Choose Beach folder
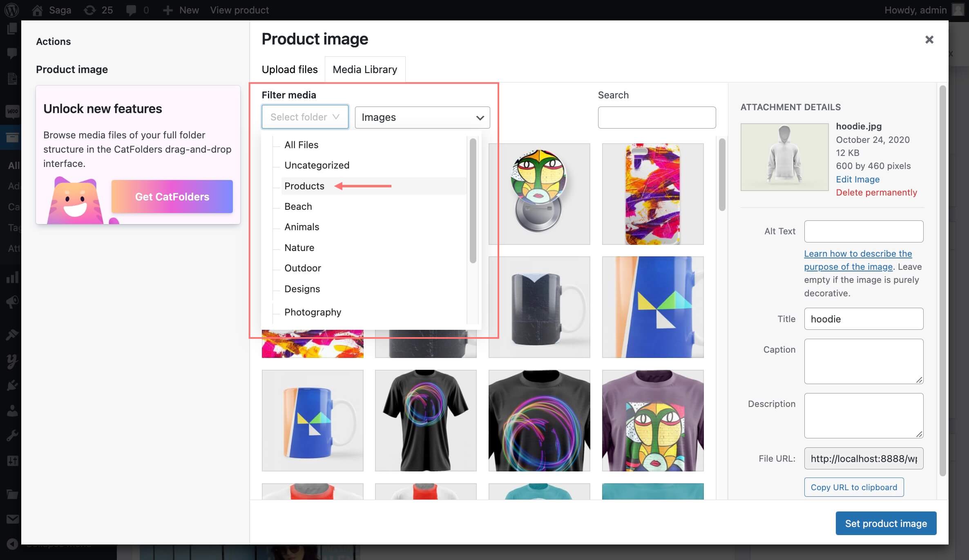Viewport: 969px width, 560px height. (x=298, y=206)
